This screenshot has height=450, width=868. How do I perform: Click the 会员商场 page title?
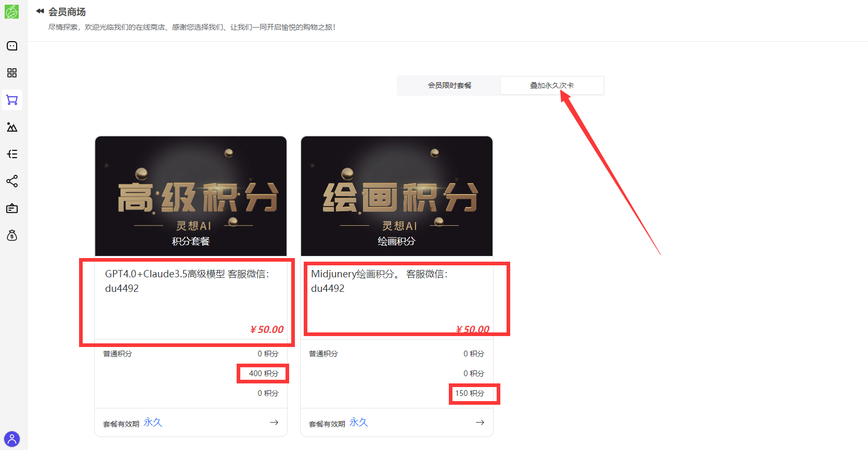click(x=67, y=11)
